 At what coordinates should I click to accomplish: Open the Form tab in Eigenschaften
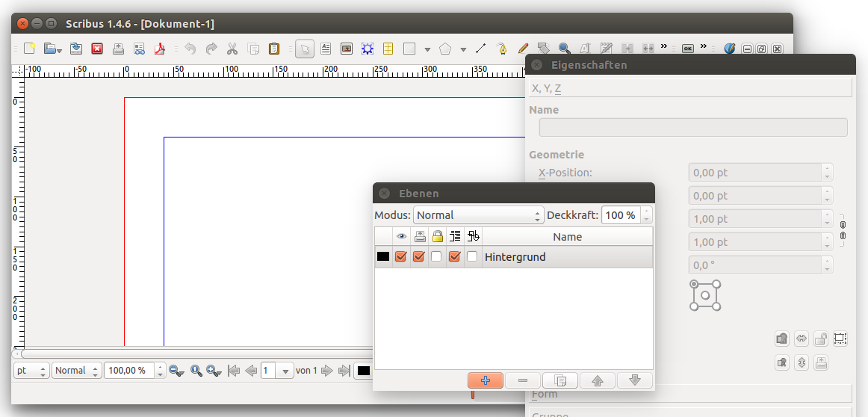click(689, 395)
